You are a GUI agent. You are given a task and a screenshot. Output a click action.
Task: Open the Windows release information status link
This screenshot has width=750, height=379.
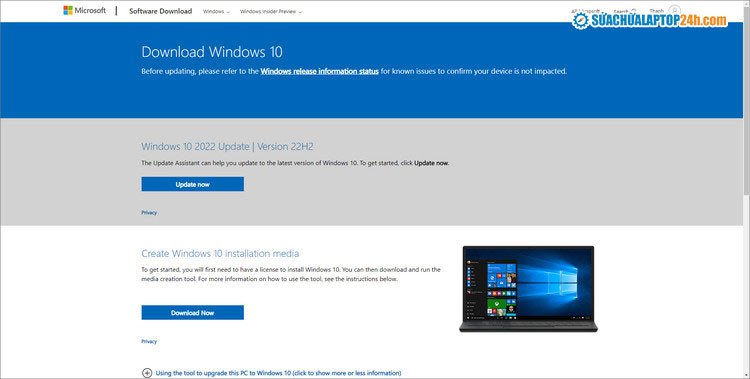click(320, 71)
